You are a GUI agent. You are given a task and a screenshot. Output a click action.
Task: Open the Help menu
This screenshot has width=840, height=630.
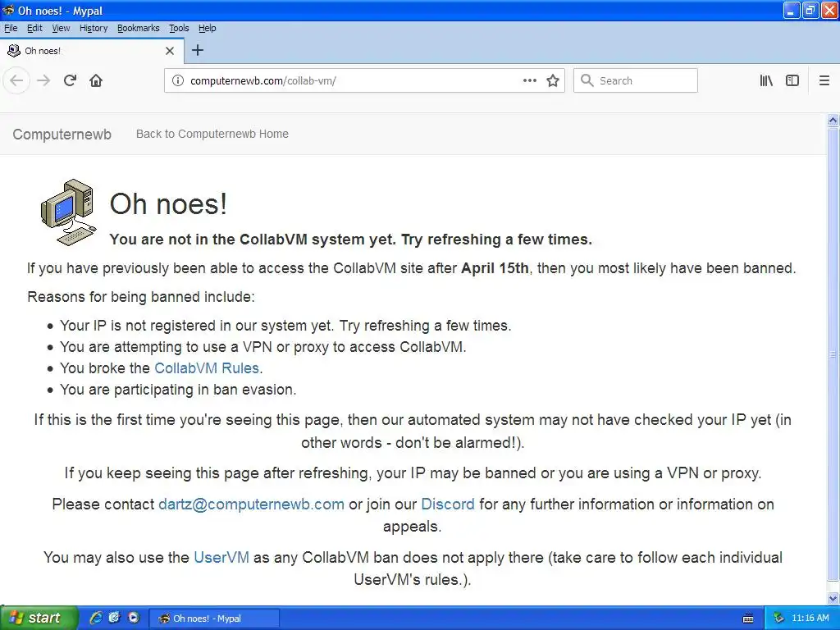pyautogui.click(x=208, y=28)
